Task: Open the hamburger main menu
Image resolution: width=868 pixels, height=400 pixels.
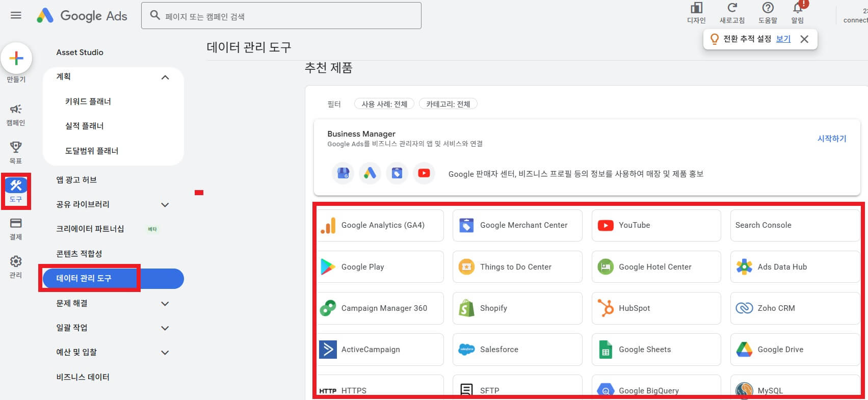Action: coord(16,15)
